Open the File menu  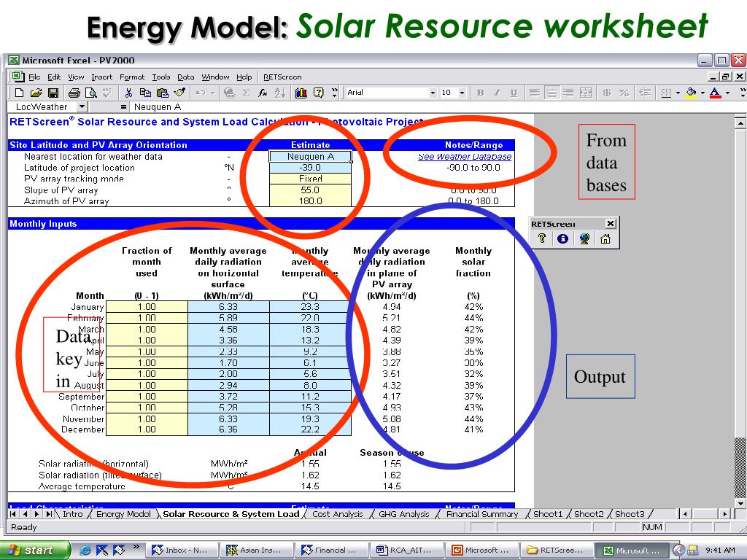point(34,77)
